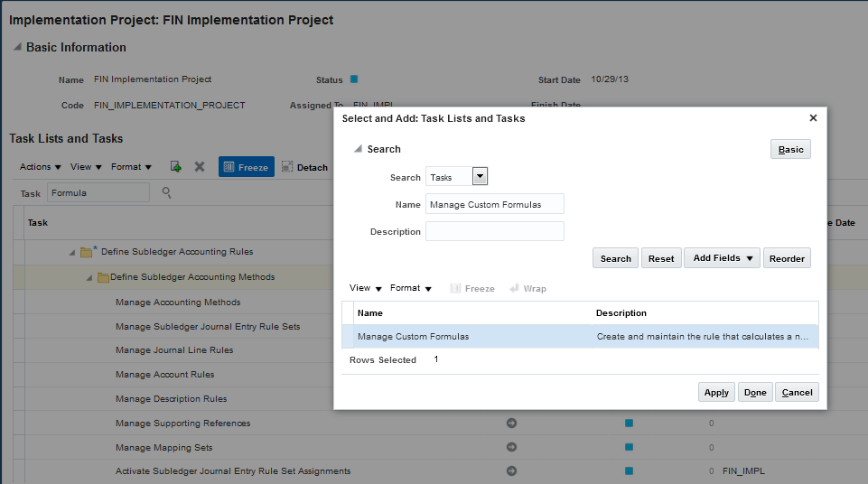Click the status square for Manage Mapping Sets
The height and width of the screenshot is (484, 868).
coord(629,447)
